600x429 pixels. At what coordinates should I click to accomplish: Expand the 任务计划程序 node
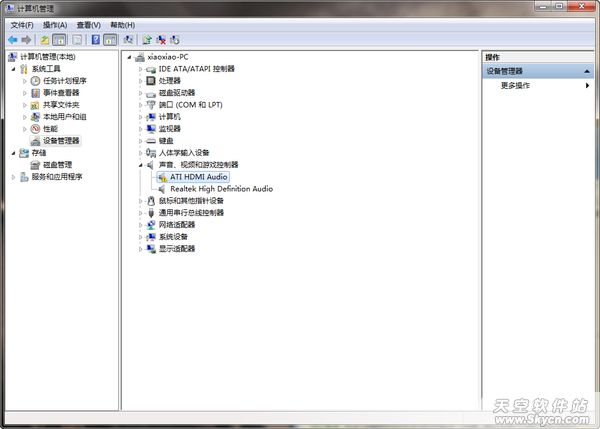[x=25, y=81]
